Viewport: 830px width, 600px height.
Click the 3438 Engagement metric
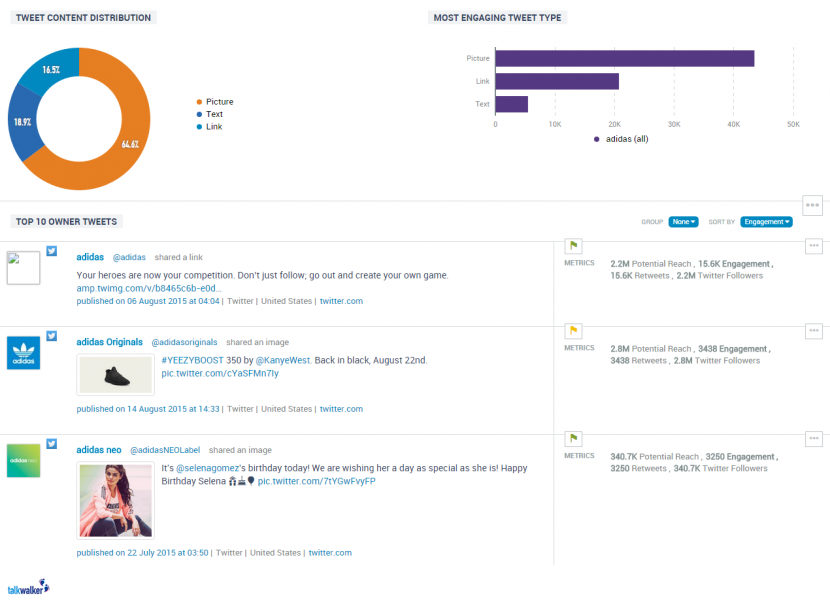[733, 349]
